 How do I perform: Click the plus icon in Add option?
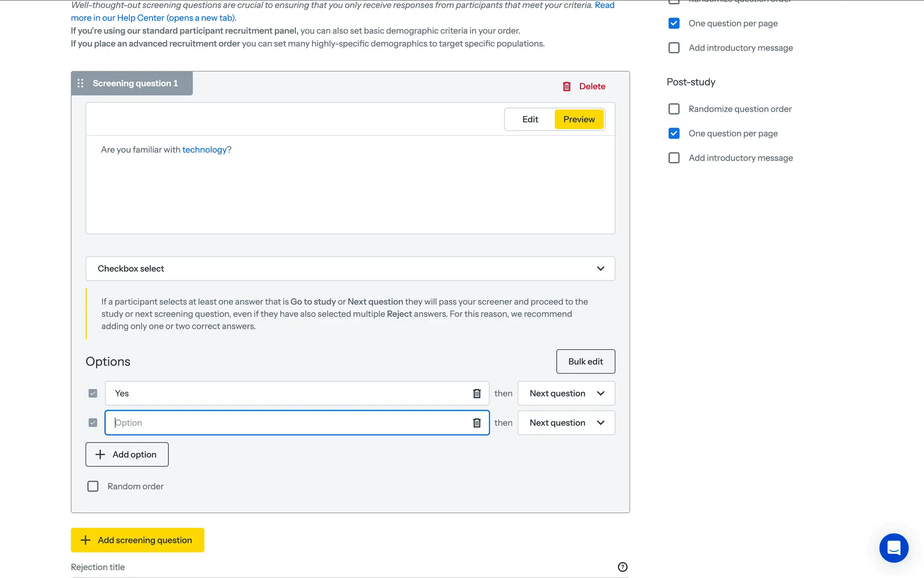[x=100, y=455]
